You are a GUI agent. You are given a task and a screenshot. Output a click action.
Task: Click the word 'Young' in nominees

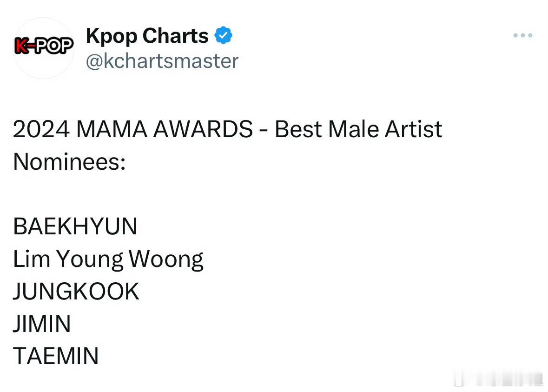point(89,260)
